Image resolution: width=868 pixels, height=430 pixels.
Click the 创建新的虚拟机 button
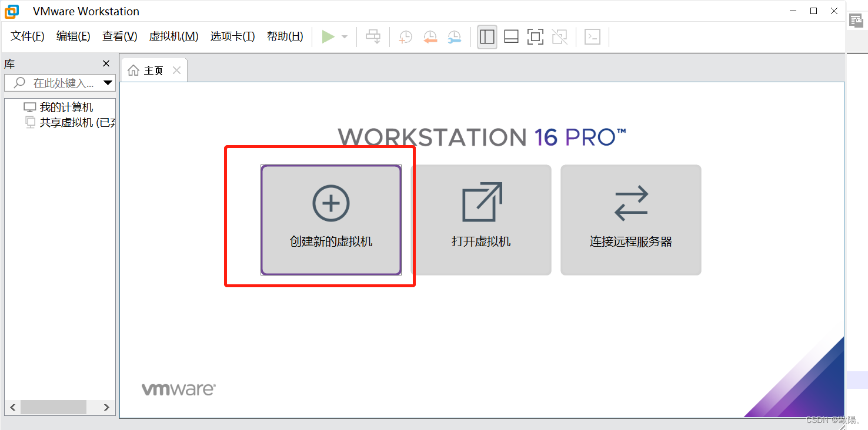pos(331,220)
